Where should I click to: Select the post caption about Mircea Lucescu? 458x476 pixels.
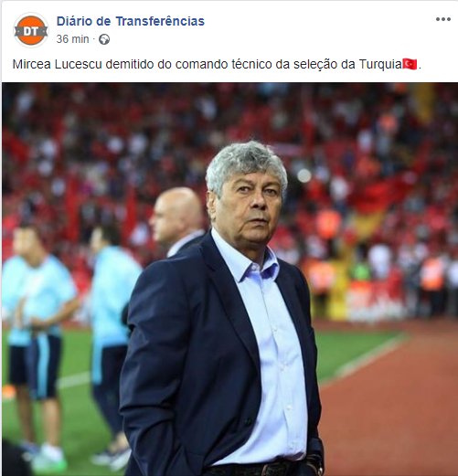click(217, 64)
